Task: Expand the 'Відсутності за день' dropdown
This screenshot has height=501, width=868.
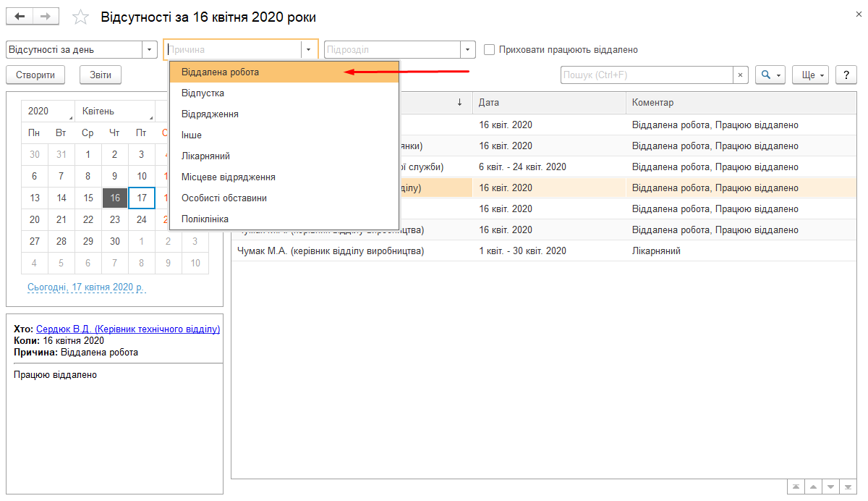Action: click(150, 50)
